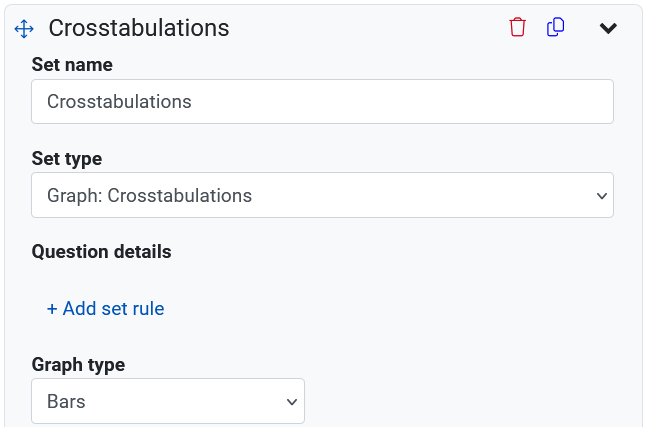Viewport: 647px width, 427px height.
Task: Click the arrow on the Graph type dropdown
Action: pos(292,402)
